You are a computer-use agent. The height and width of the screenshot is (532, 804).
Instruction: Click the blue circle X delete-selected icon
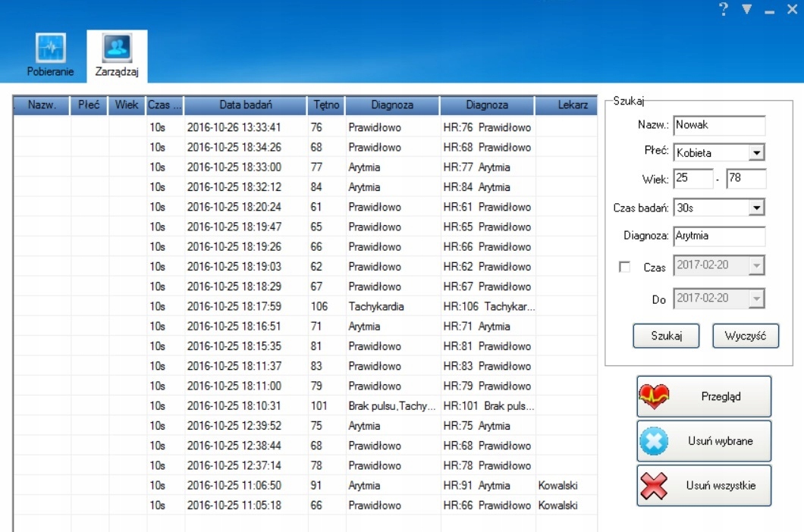(x=654, y=441)
